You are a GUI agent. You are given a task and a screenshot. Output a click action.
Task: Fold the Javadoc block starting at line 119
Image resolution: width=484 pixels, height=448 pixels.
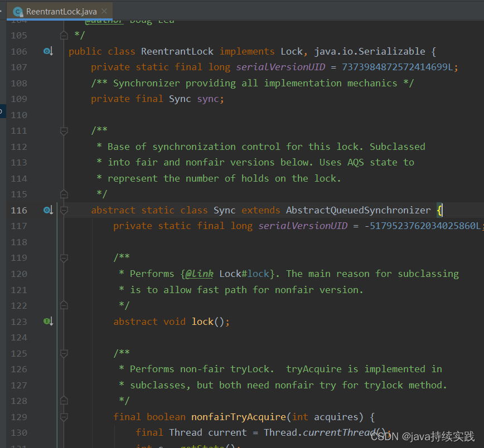tap(64, 258)
